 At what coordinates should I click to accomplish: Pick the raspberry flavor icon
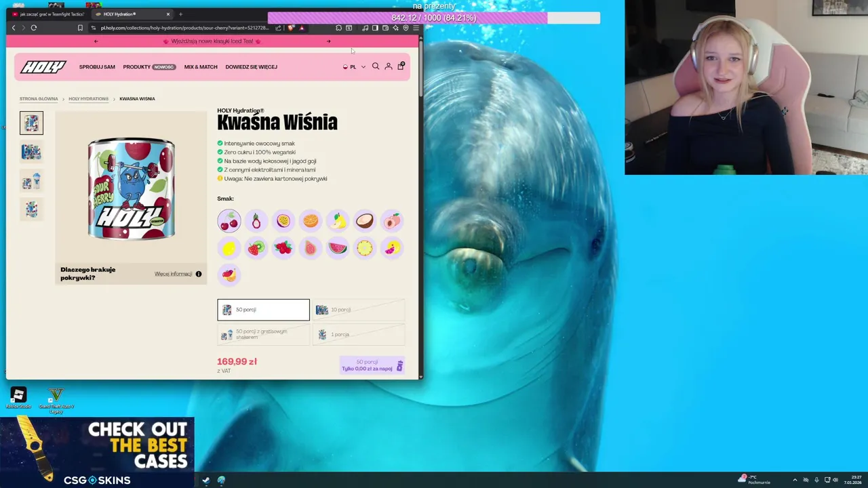(283, 248)
